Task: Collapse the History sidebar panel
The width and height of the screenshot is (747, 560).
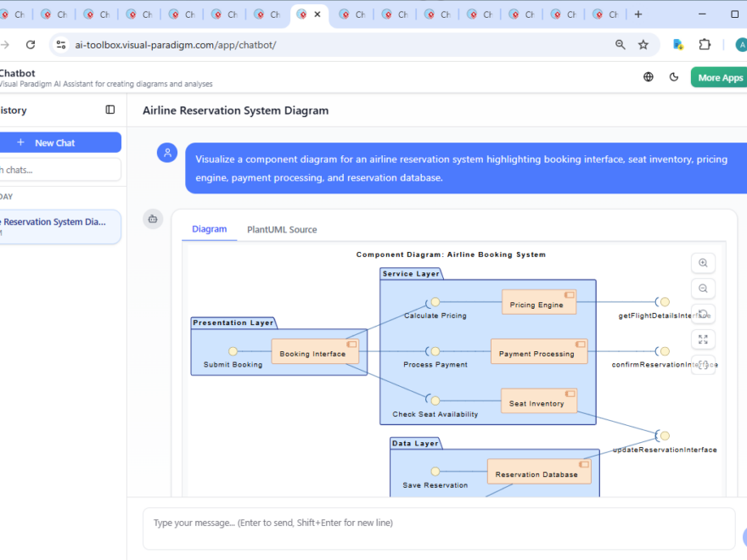Action: [110, 109]
